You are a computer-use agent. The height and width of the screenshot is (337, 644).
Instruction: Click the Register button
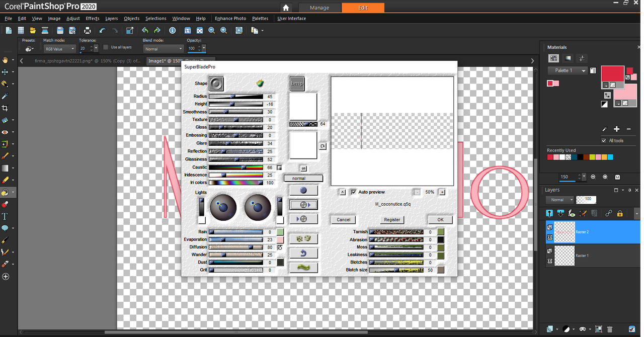pyautogui.click(x=392, y=220)
